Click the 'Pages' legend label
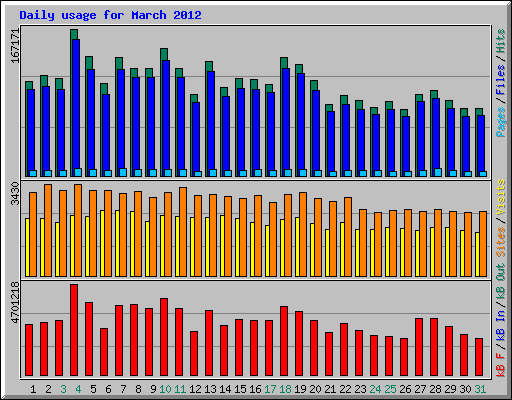 click(501, 122)
